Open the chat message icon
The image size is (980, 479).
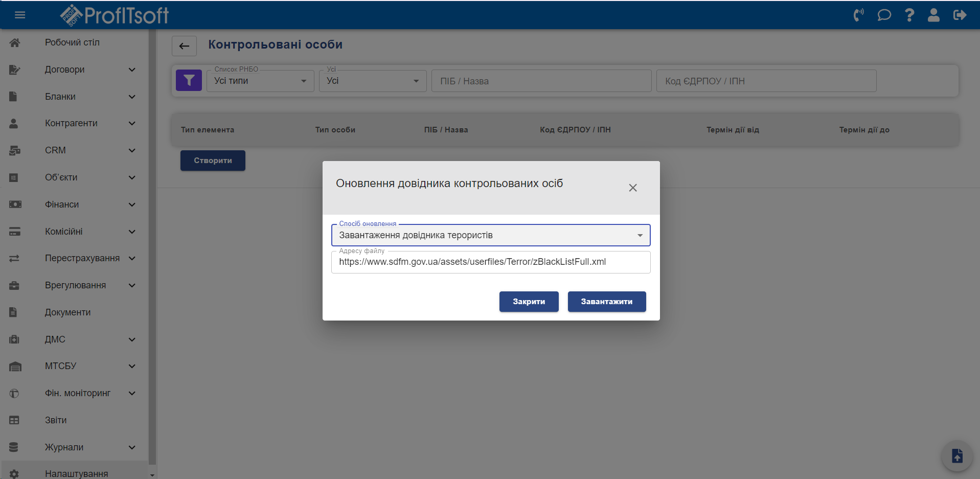coord(884,15)
